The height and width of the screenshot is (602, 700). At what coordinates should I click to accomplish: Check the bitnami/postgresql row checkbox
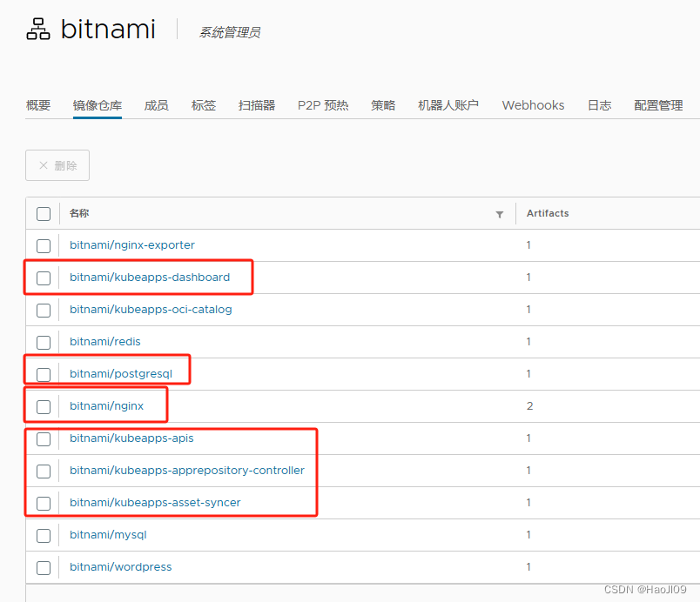coord(44,375)
